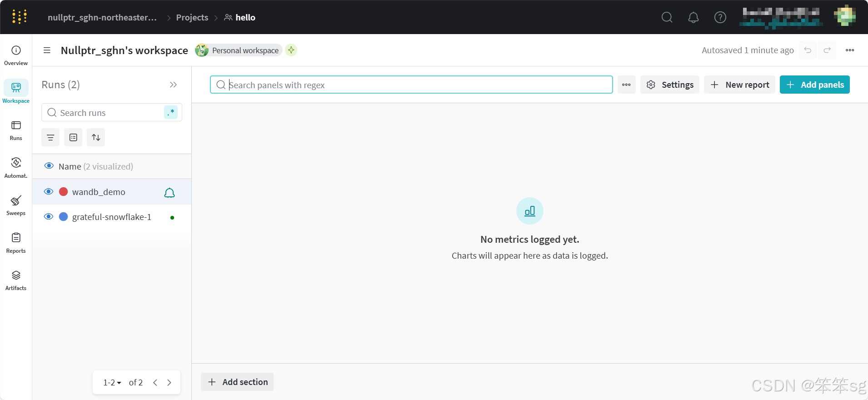The image size is (868, 400).
Task: Toggle regex mode for run search
Action: pyautogui.click(x=171, y=112)
